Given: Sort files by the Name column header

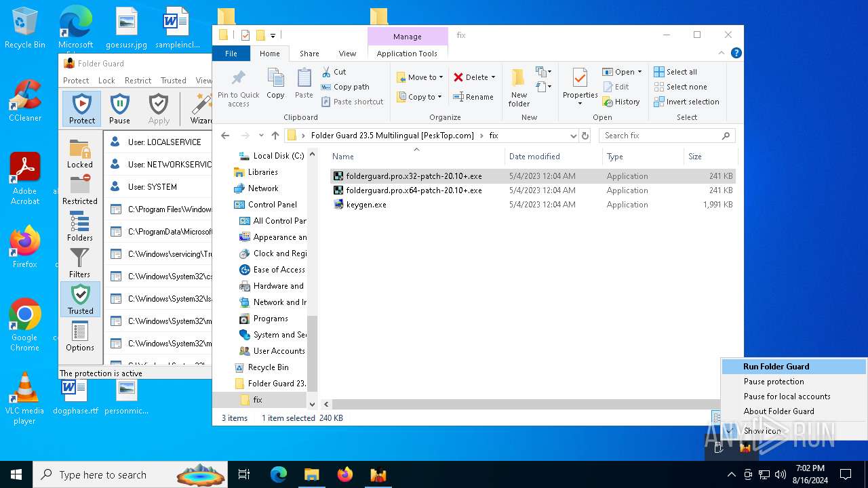Looking at the screenshot, I should coord(416,157).
